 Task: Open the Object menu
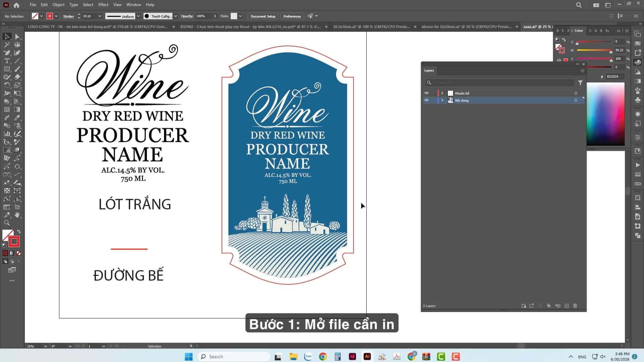58,5
